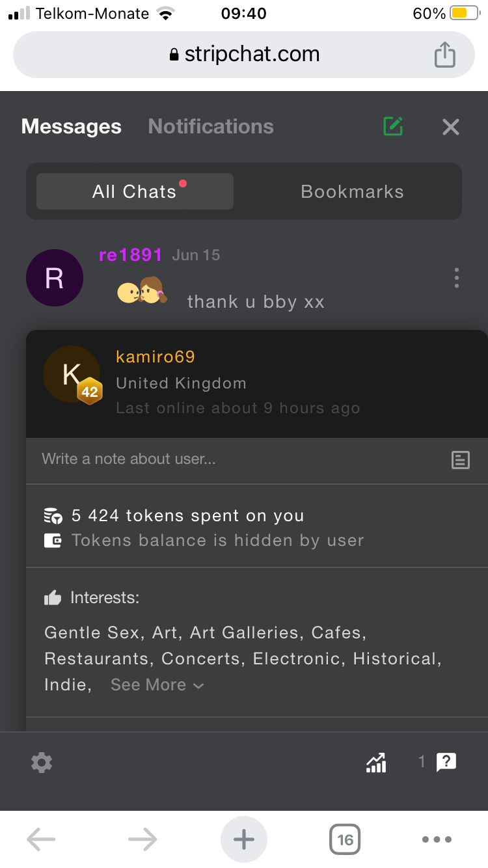
Task: Open three-dot options for re1891 chat
Action: click(457, 278)
